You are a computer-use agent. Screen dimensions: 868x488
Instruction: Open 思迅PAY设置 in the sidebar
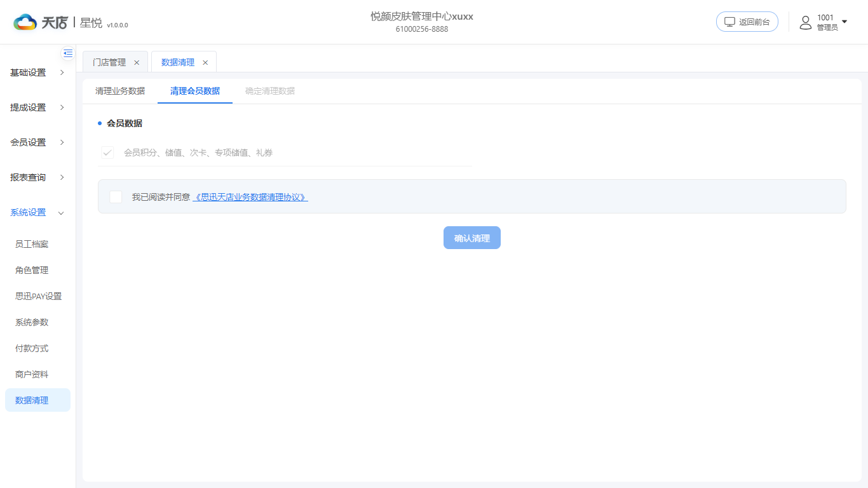point(38,296)
